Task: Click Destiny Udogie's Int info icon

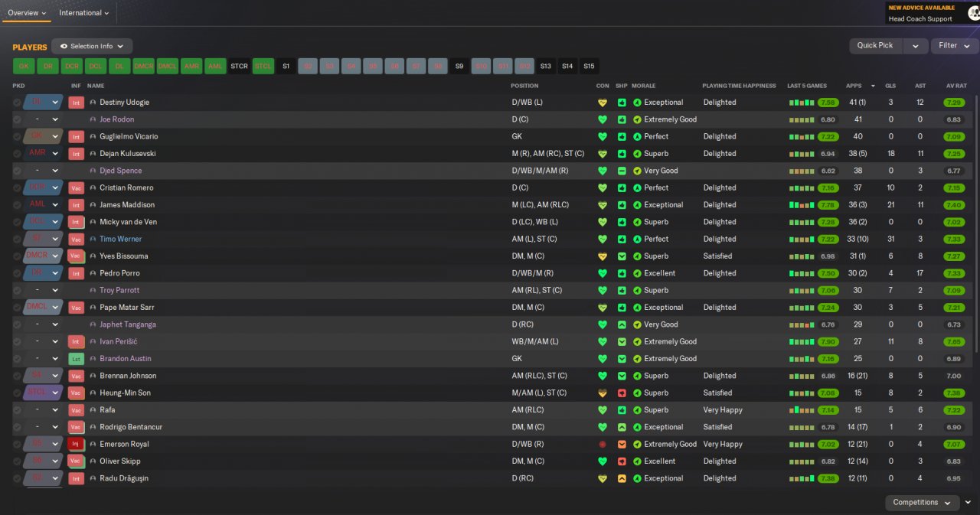Action: tap(76, 103)
